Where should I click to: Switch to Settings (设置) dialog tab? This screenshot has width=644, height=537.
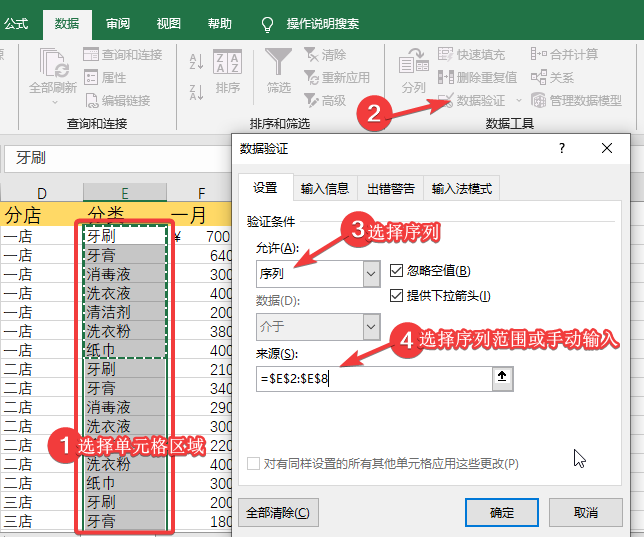(x=265, y=187)
